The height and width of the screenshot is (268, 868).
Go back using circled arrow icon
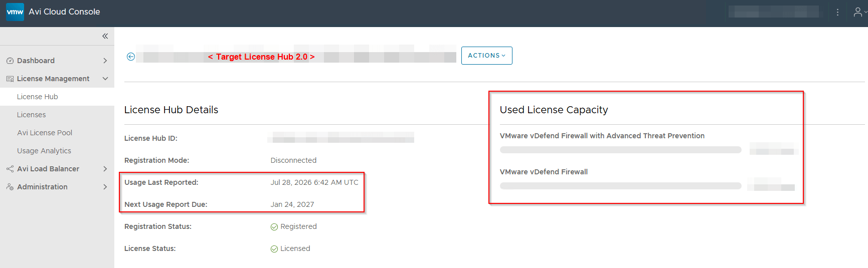(x=131, y=57)
